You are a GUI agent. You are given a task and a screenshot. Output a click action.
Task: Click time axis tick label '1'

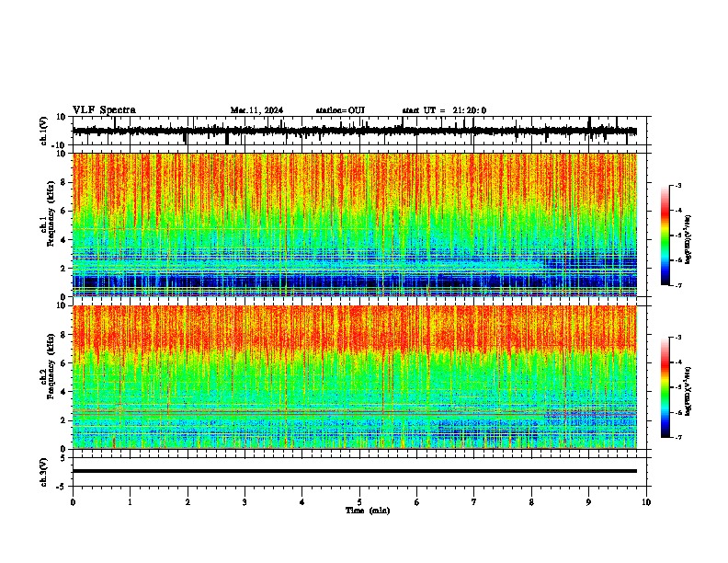130,502
